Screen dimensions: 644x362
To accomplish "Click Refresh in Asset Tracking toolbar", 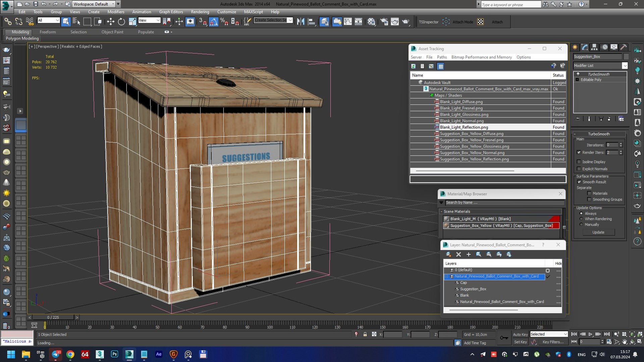I will point(413,66).
